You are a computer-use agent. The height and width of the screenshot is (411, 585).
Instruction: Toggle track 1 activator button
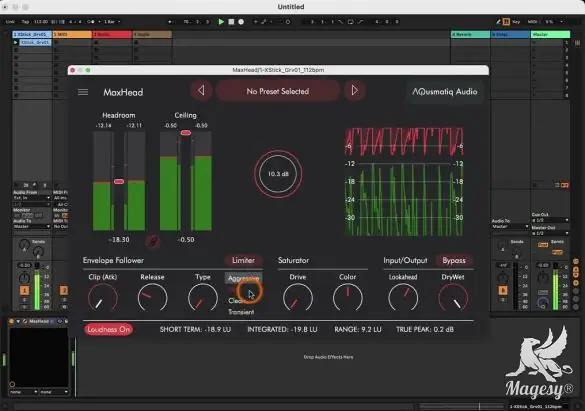pos(24,290)
